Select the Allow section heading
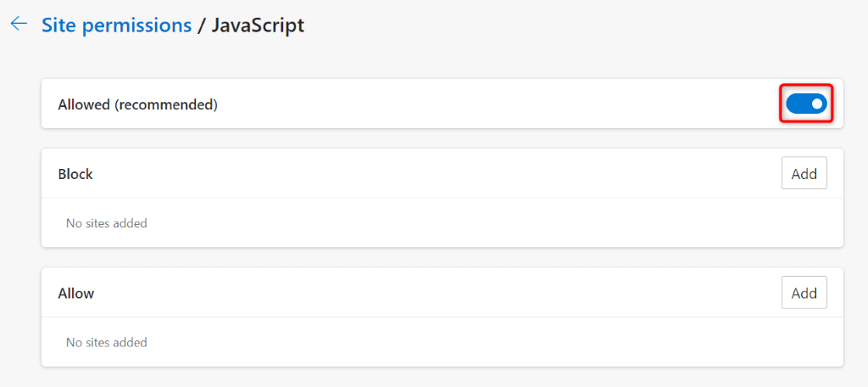This screenshot has height=387, width=868. pos(76,294)
